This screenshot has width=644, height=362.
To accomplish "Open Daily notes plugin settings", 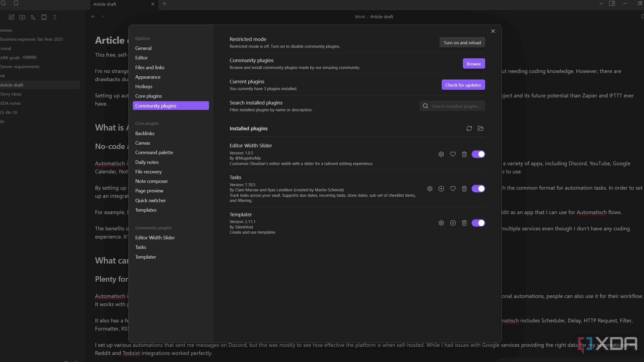I will point(171,162).
